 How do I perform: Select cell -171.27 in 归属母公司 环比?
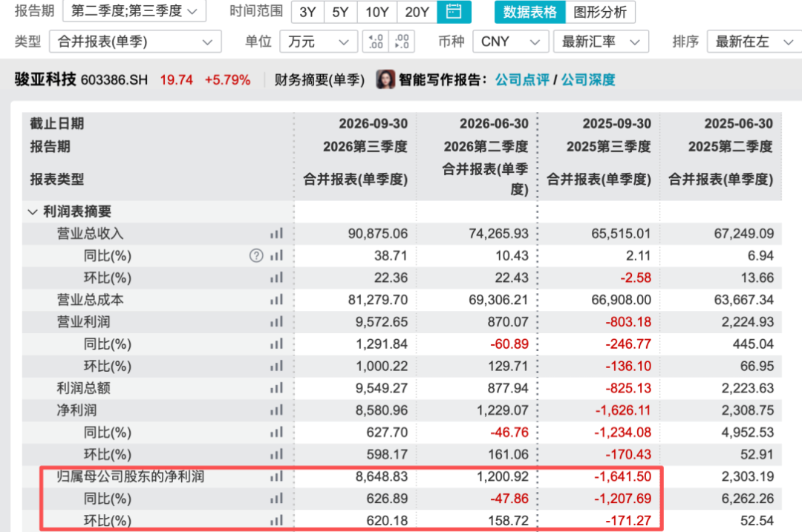pyautogui.click(x=629, y=520)
